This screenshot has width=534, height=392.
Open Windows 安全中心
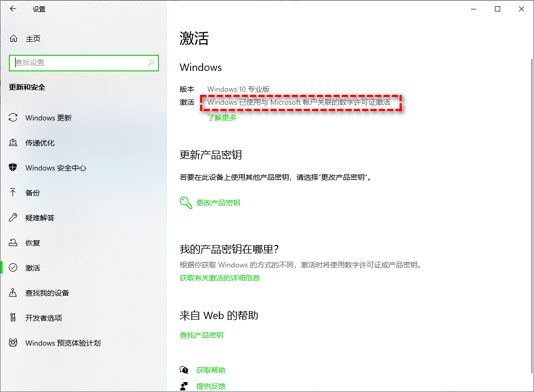pos(54,168)
